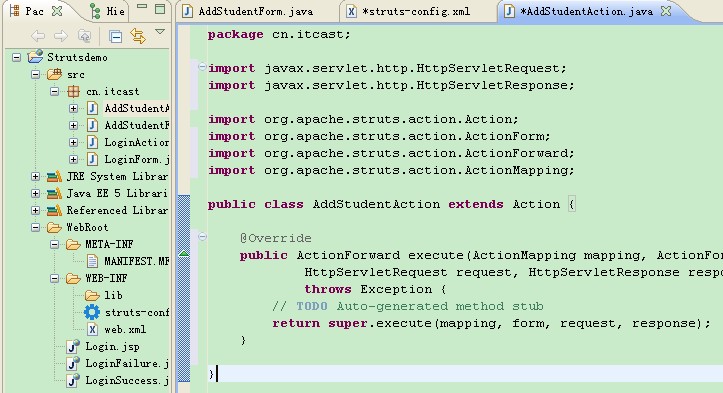This screenshot has height=393, width=723.
Task: Expand JRE System Library
Action: 36,176
